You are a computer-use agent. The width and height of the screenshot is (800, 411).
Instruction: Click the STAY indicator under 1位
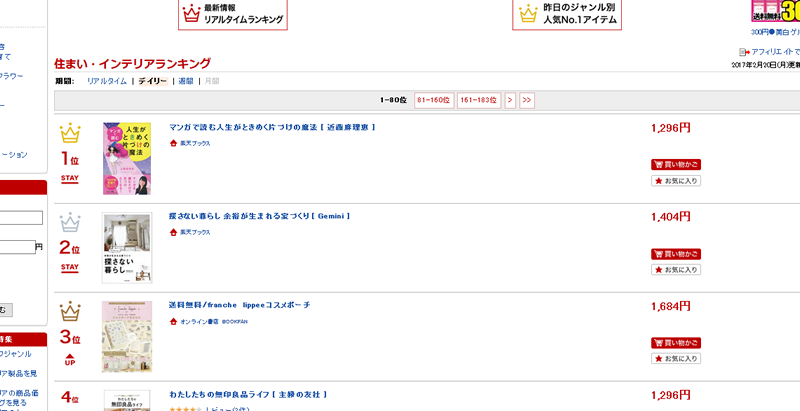70,178
